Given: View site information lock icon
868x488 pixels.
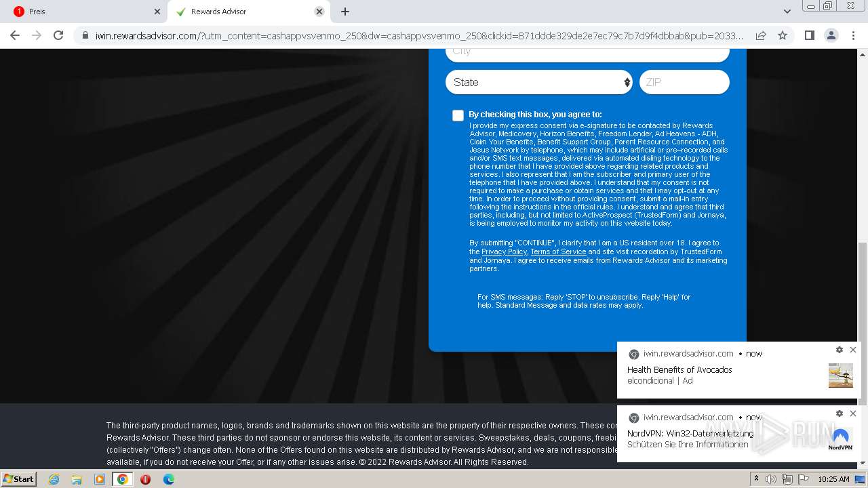Looking at the screenshot, I should click(x=85, y=35).
